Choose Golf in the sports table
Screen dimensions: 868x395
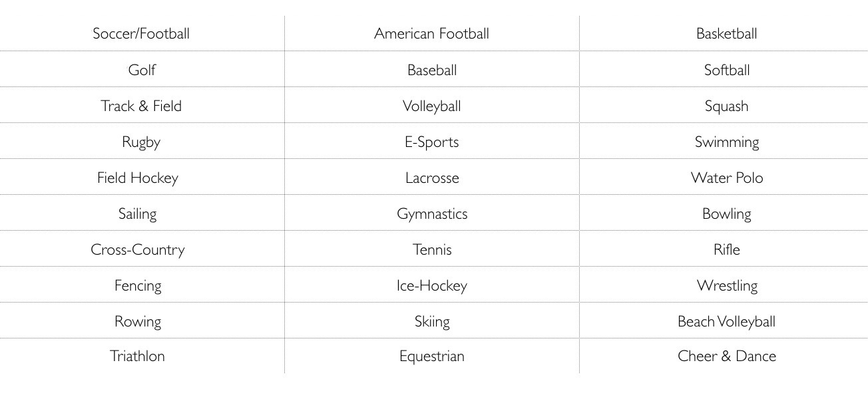[x=141, y=70]
